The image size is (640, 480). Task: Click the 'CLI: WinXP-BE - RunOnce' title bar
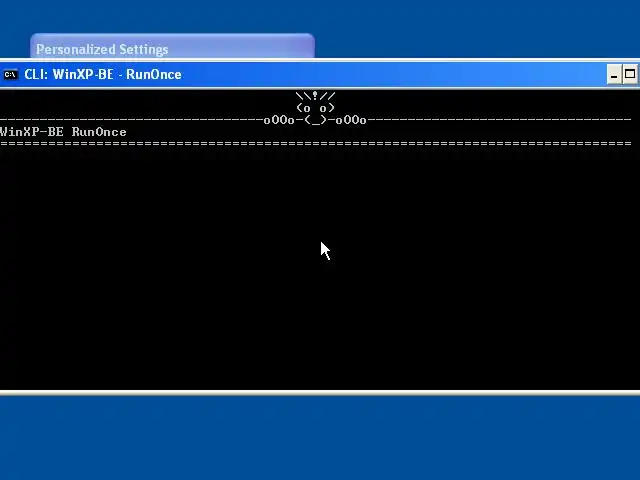pyautogui.click(x=320, y=75)
